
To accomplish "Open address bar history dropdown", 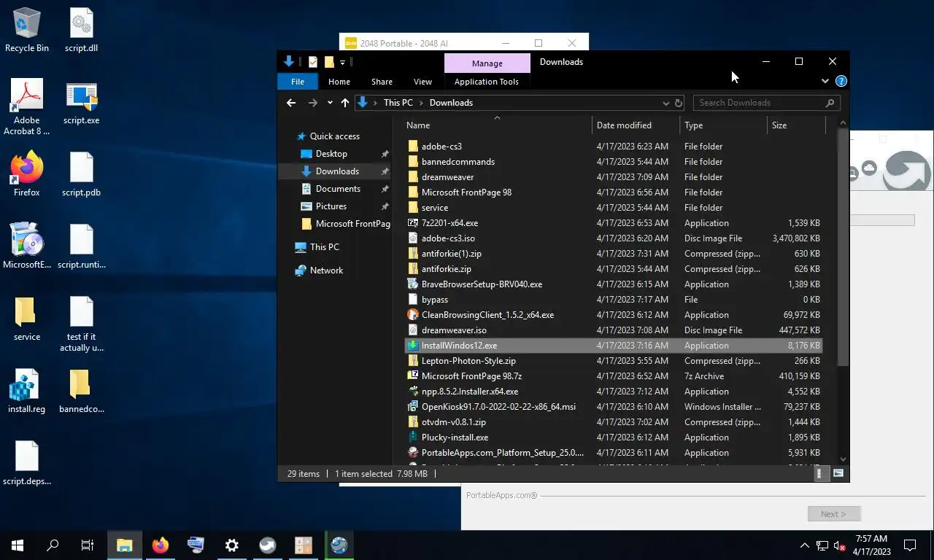I will pos(665,103).
